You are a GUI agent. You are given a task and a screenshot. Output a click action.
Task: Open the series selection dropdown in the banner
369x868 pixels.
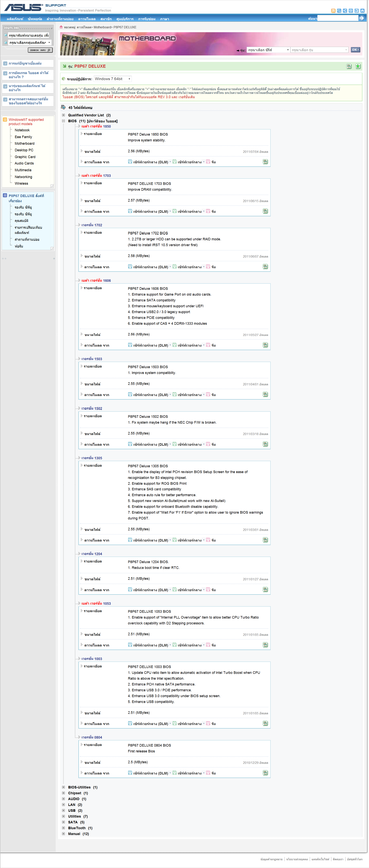pyautogui.click(x=268, y=50)
